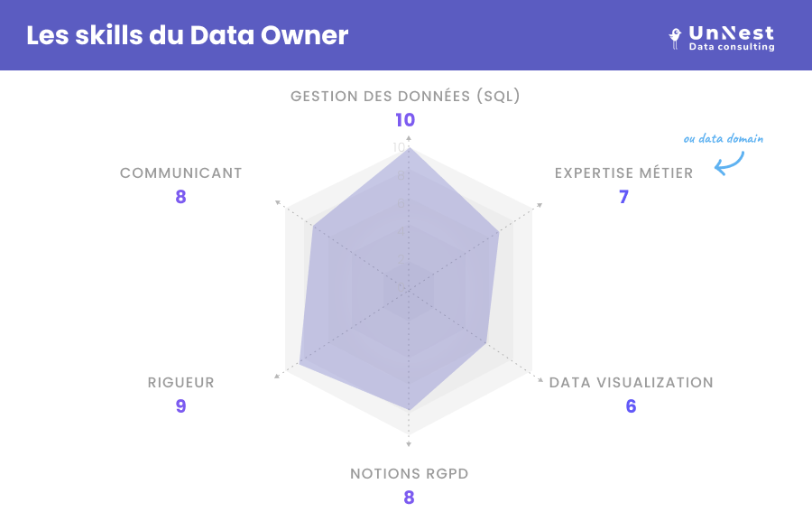Click the score 9 under Rigueur

(180, 406)
